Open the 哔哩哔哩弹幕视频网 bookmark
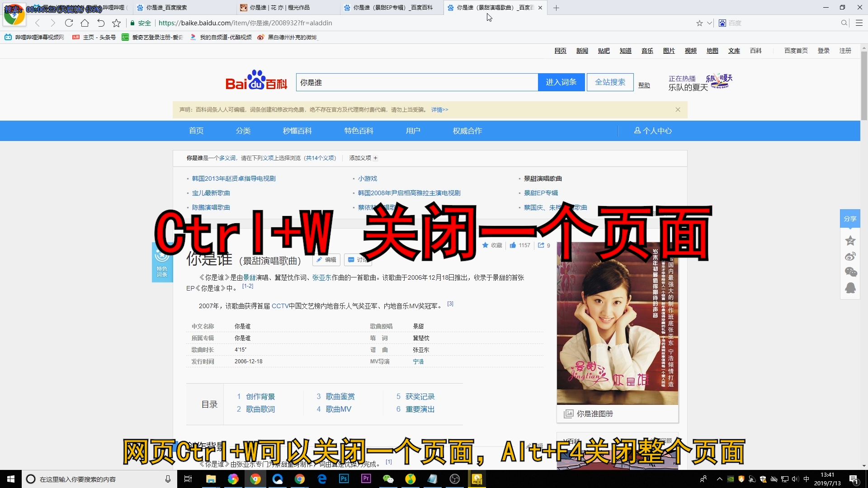The width and height of the screenshot is (868, 488). 35,37
